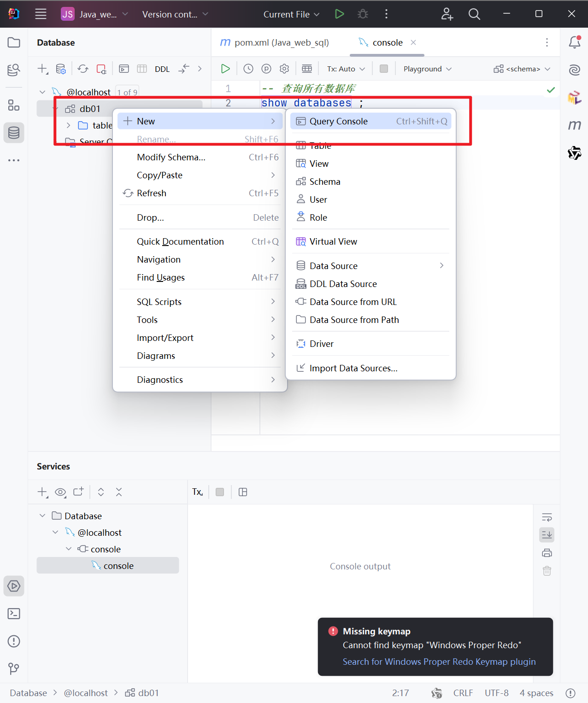Image resolution: width=588 pixels, height=703 pixels.
Task: Choose Virtual View from the submenu
Action: [x=371, y=241]
